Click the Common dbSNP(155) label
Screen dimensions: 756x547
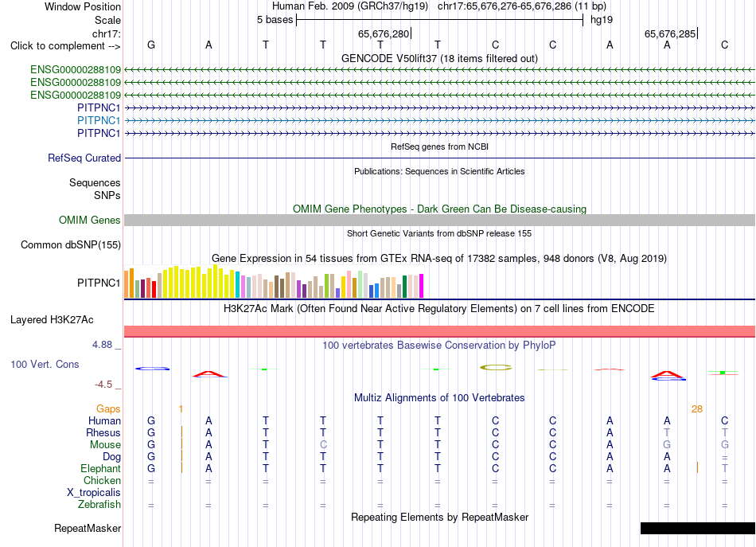[70, 244]
